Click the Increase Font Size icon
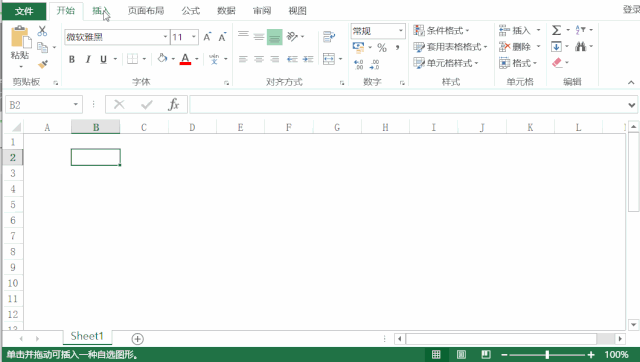 point(207,37)
